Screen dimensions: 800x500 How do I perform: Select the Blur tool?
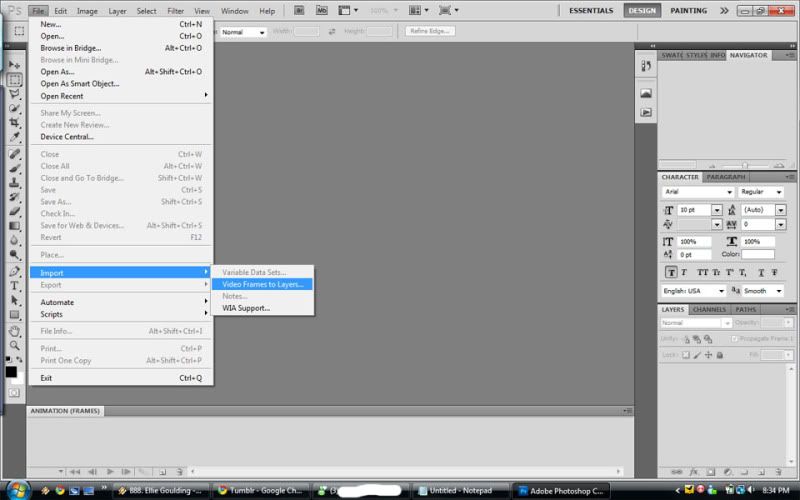tap(14, 240)
